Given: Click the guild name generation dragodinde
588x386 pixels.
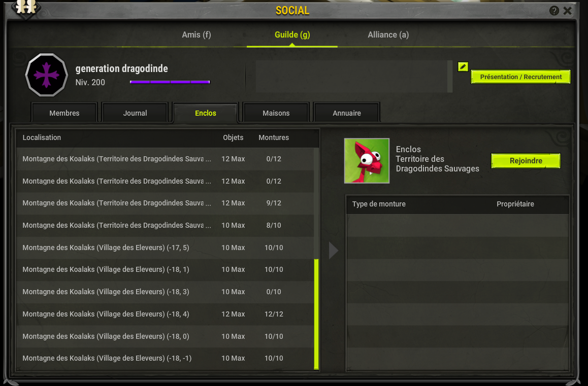Looking at the screenshot, I should 121,68.
